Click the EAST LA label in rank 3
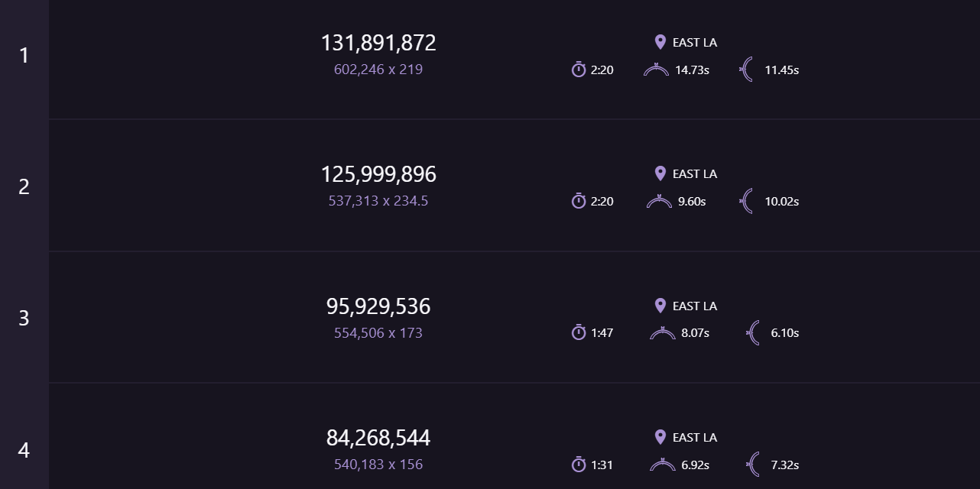 point(695,306)
